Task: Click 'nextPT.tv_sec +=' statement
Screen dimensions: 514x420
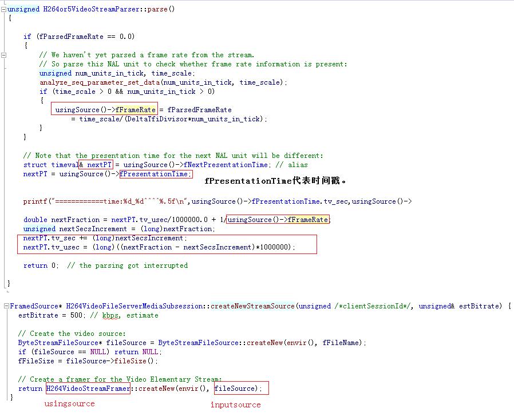Action: click(x=105, y=238)
